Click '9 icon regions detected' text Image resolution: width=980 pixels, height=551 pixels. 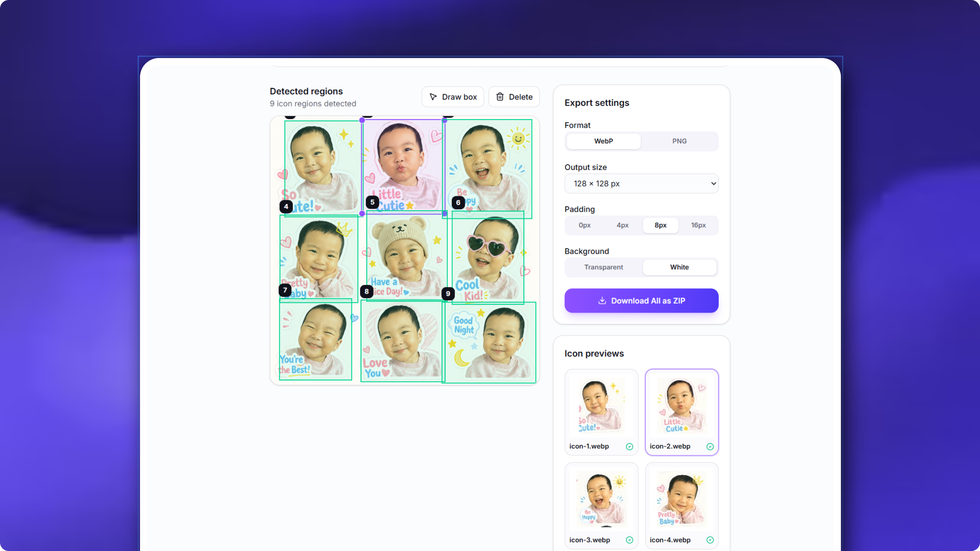pyautogui.click(x=313, y=104)
